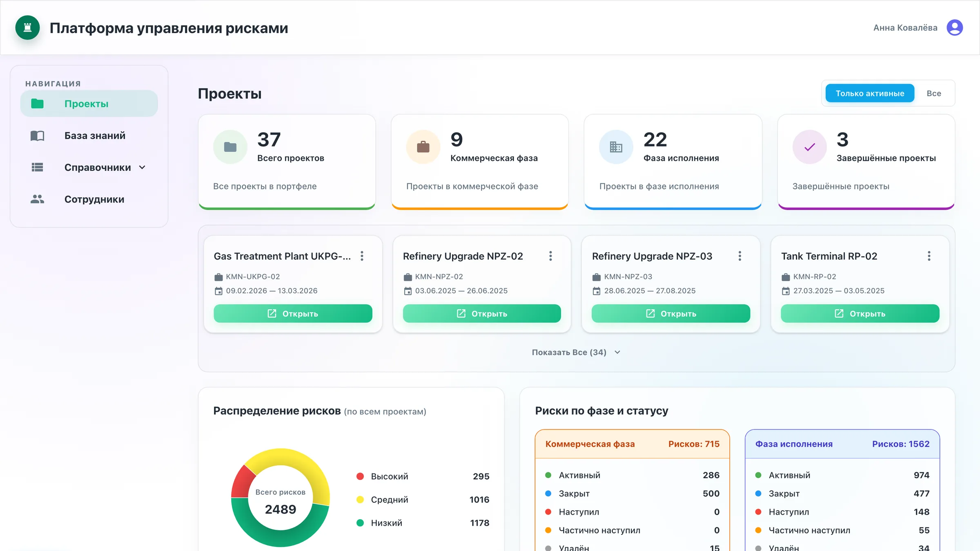The image size is (980, 551).
Task: Open the three-dot menu on Refinery Upgrade NPZ-02
Action: pyautogui.click(x=550, y=256)
